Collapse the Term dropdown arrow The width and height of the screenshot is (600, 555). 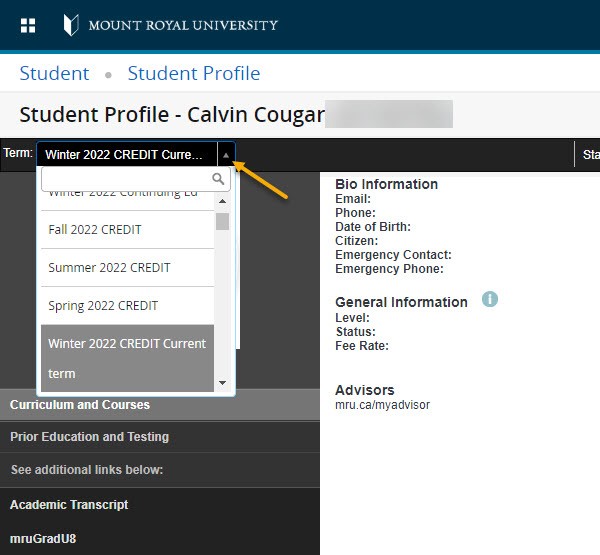[x=226, y=155]
